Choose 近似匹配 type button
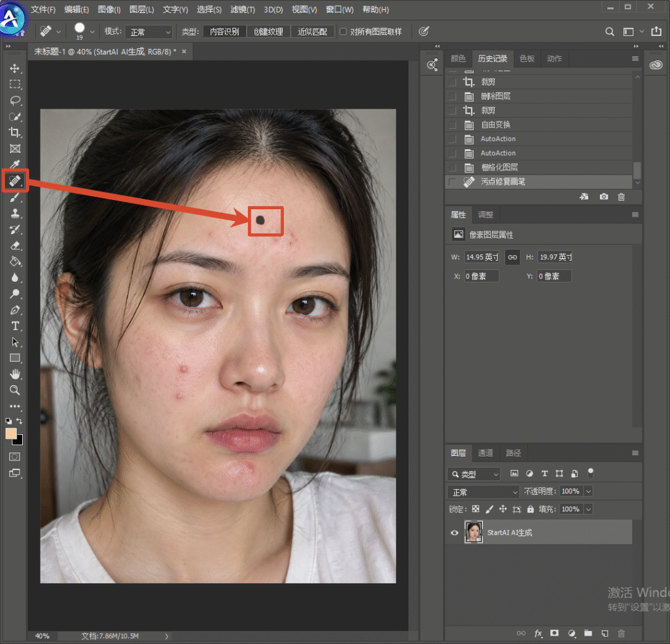Screen dimensions: 670x644 click(x=312, y=31)
